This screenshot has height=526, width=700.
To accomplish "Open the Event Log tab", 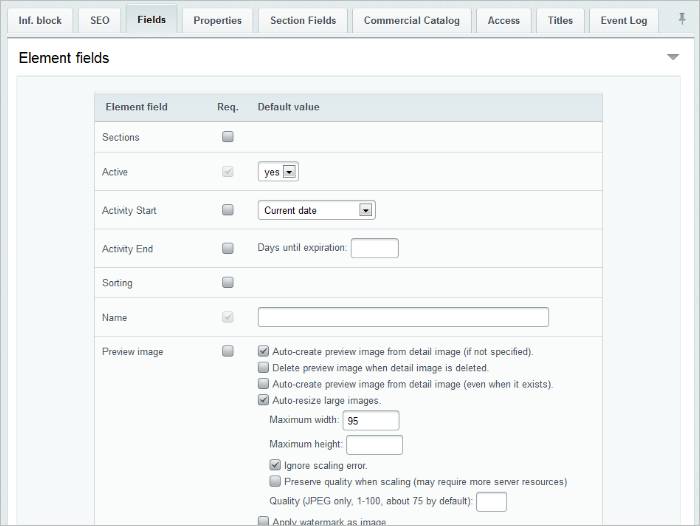I will 624,21.
